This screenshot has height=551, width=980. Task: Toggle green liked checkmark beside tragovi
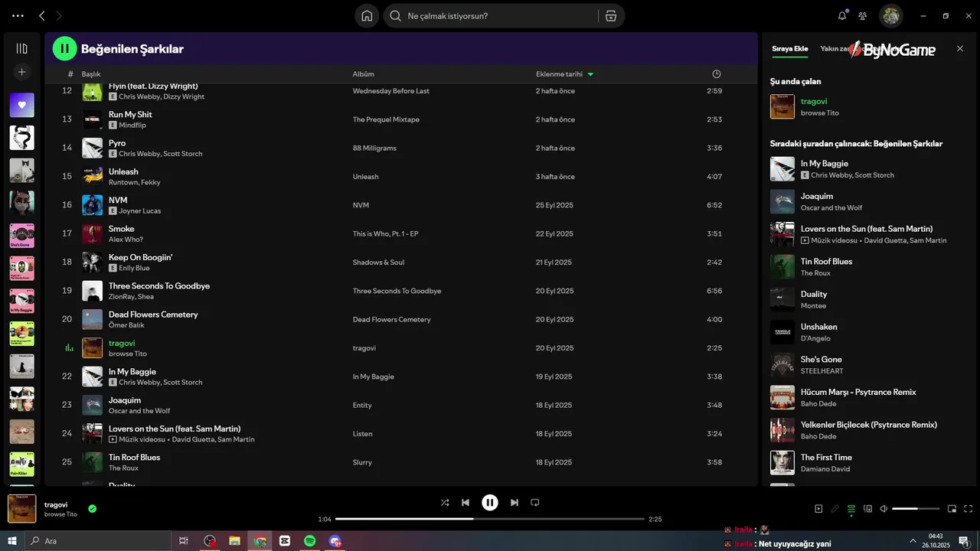(x=92, y=508)
